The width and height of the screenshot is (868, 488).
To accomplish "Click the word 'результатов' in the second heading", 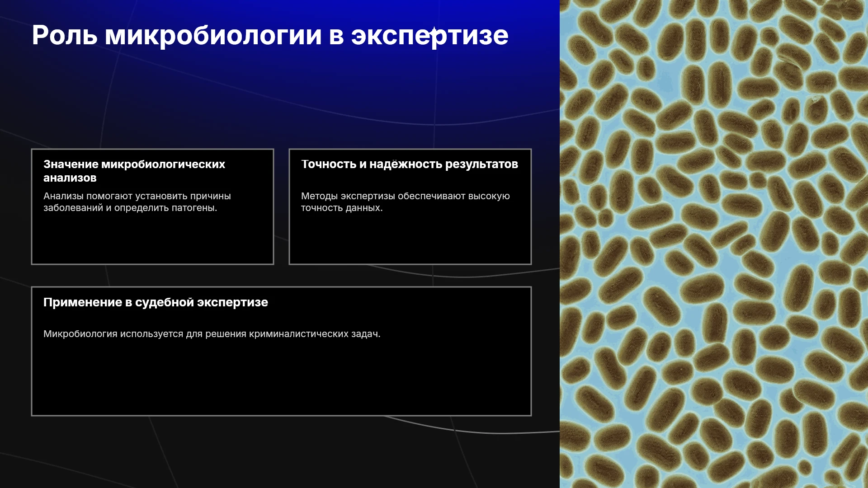I will coord(481,164).
